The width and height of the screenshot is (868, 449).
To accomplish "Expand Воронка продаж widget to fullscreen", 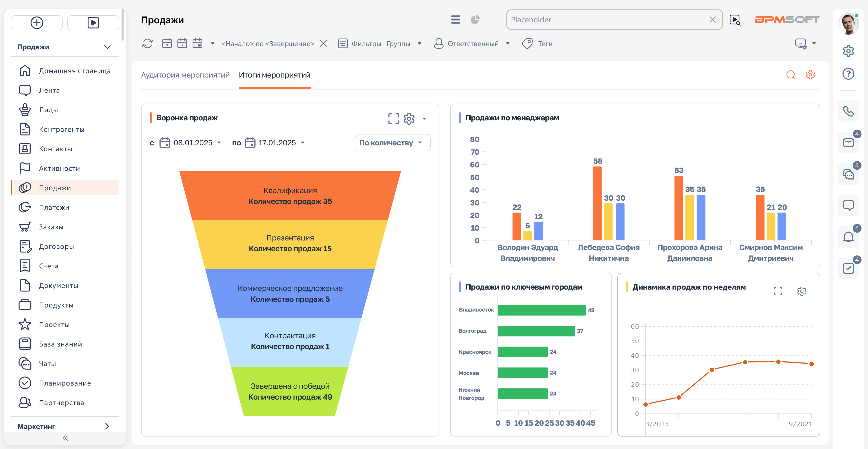I will pyautogui.click(x=394, y=118).
